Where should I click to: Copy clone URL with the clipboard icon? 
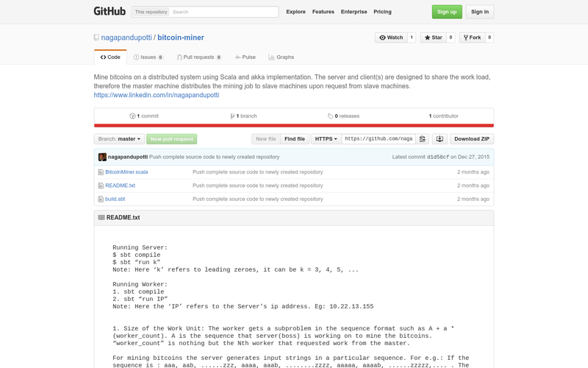coord(422,139)
